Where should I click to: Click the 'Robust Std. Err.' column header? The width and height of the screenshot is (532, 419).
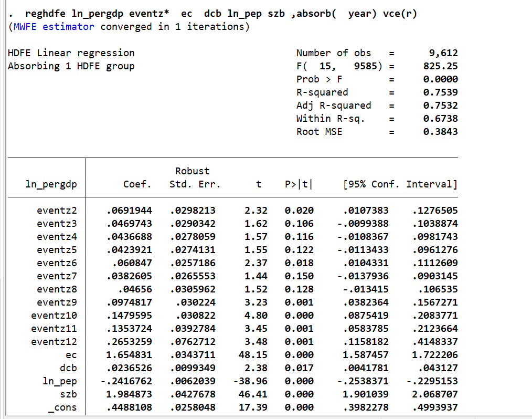(x=195, y=177)
